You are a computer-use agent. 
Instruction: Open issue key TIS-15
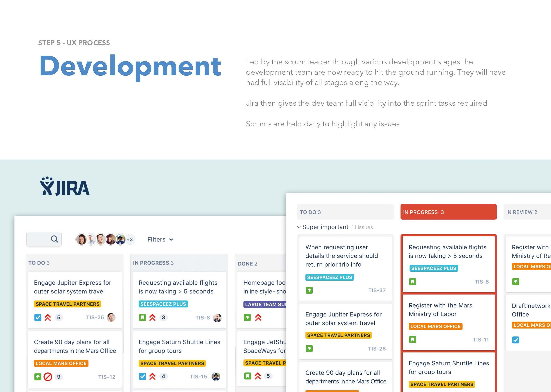coord(198,377)
